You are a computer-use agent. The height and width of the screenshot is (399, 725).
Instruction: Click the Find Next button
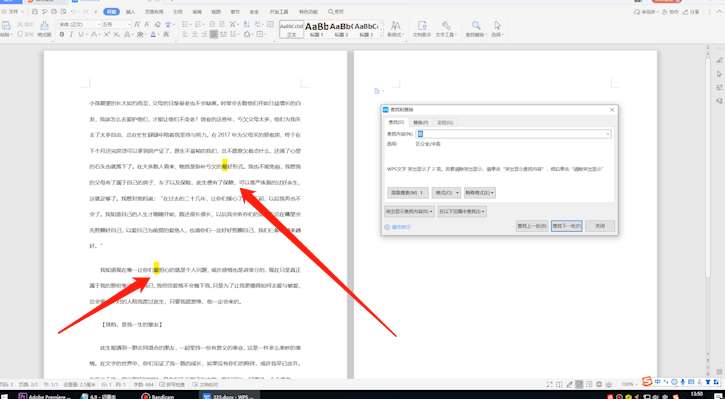coord(566,226)
